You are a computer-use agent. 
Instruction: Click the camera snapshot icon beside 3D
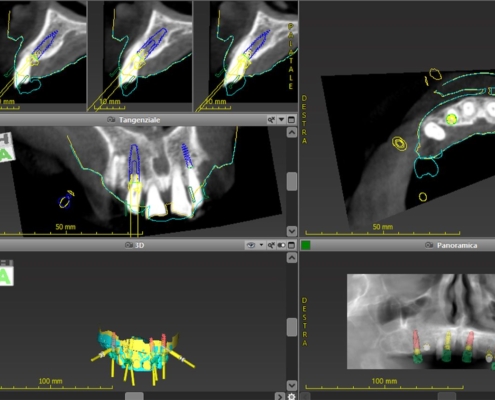[x=129, y=245]
